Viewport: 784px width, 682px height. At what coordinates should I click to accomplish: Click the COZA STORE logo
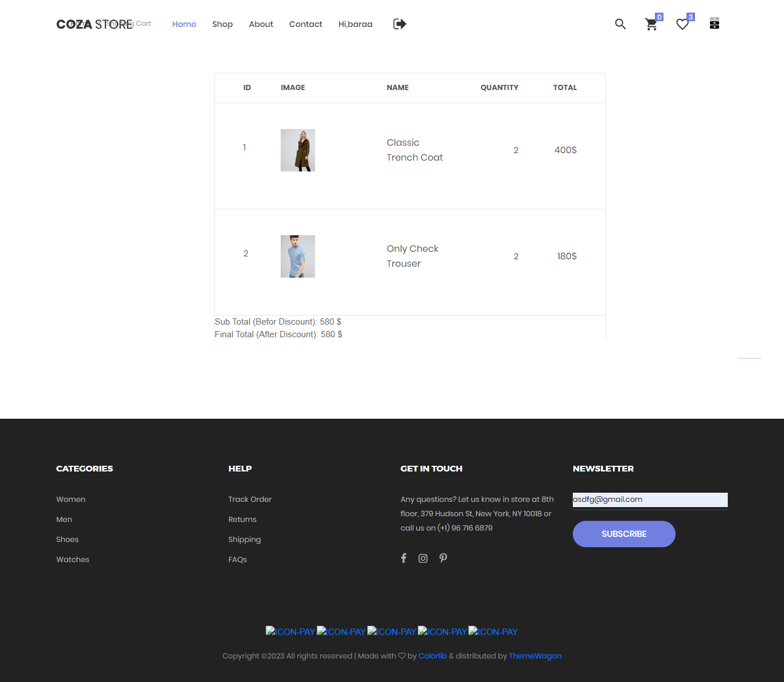[95, 24]
